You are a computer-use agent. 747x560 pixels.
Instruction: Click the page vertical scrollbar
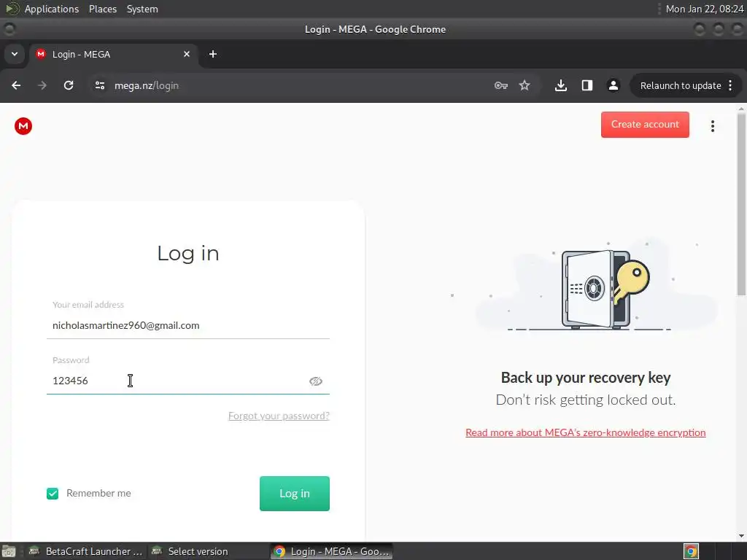741,205
